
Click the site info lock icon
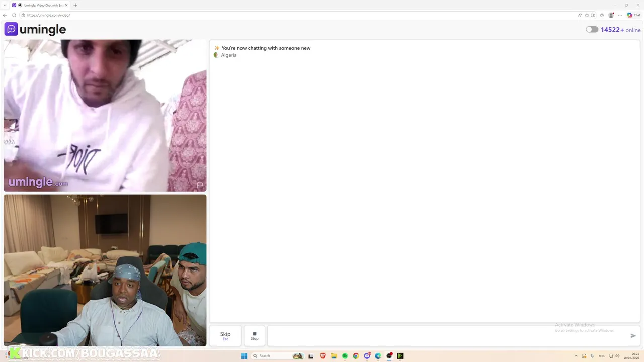tap(23, 15)
